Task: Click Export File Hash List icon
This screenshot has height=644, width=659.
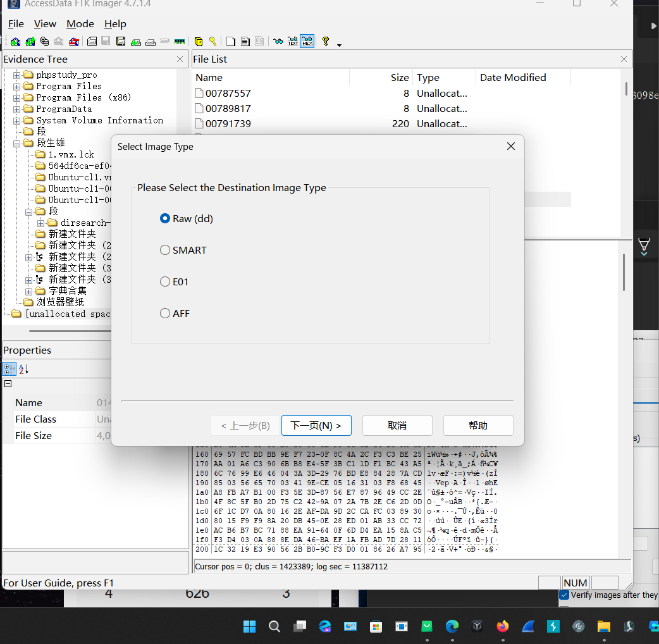Action: [245, 41]
